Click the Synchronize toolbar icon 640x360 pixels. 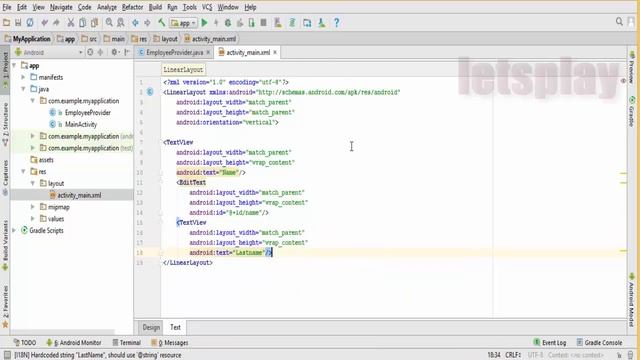click(x=30, y=23)
